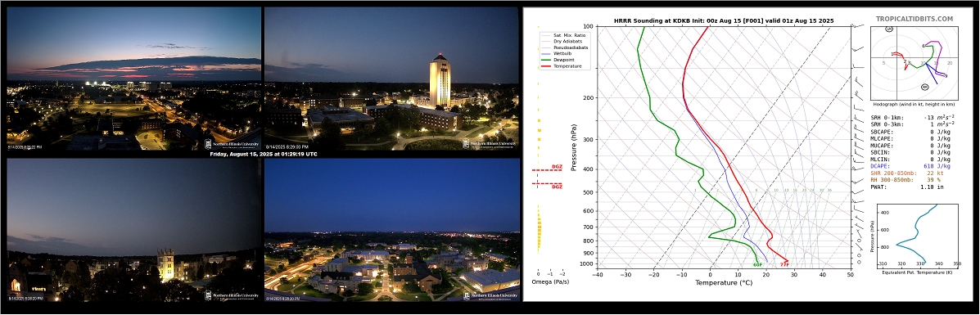
Task: Click the LM storm motion marker in hodograph
Action: coord(890,29)
